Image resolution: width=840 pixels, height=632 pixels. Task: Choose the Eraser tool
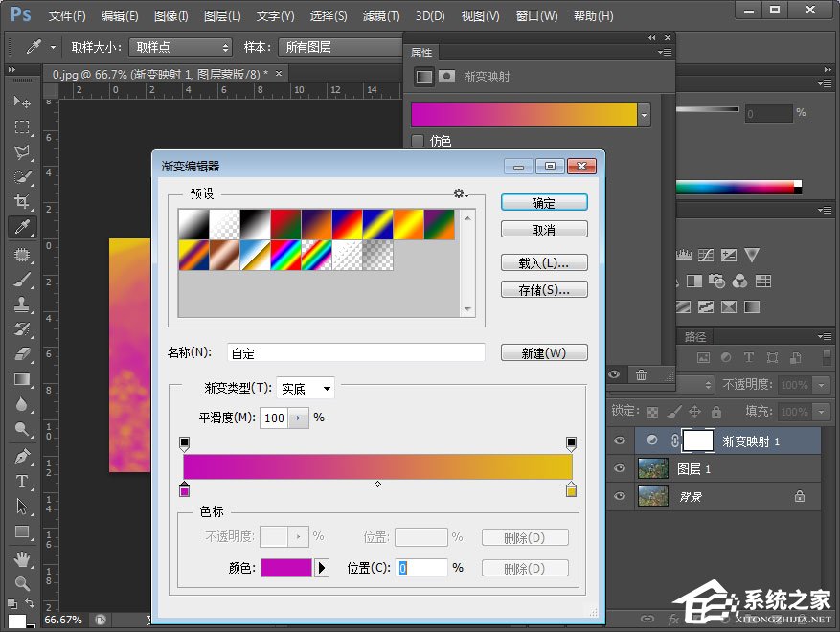pyautogui.click(x=21, y=354)
